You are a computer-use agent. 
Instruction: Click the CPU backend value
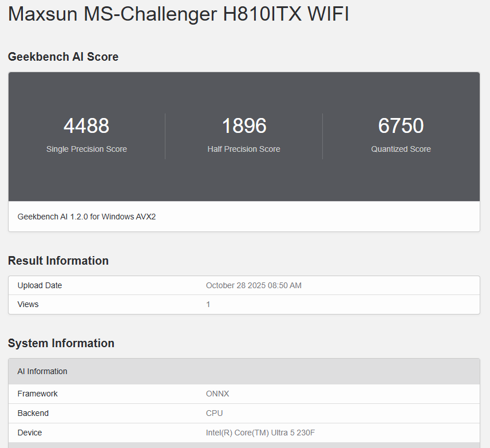coord(214,413)
